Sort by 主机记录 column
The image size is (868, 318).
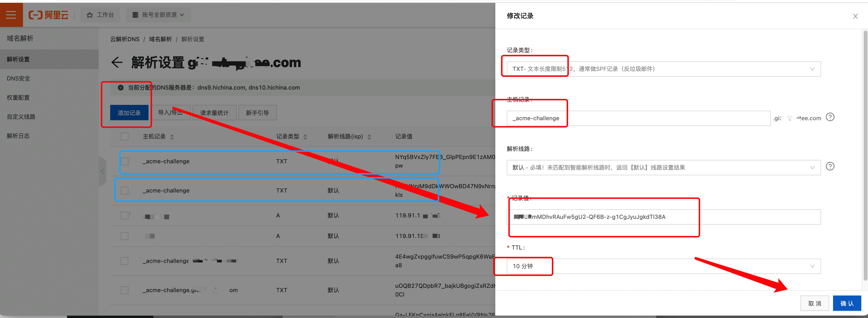click(x=172, y=137)
